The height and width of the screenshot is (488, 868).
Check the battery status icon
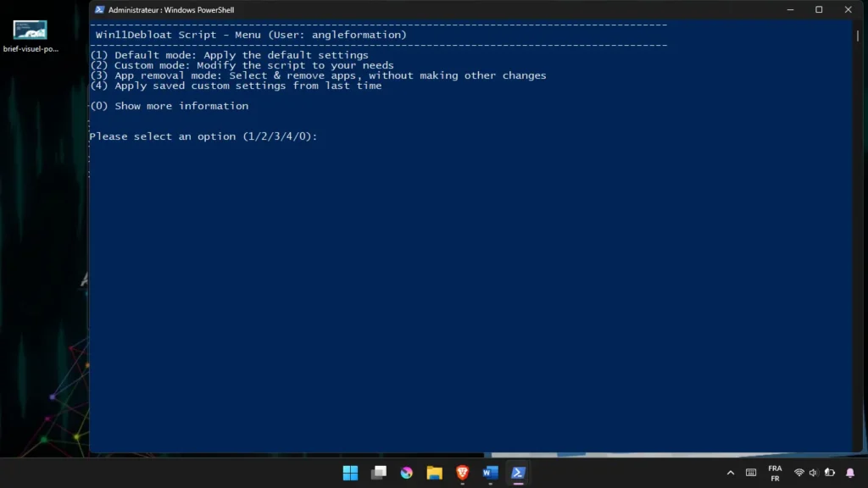tap(829, 473)
